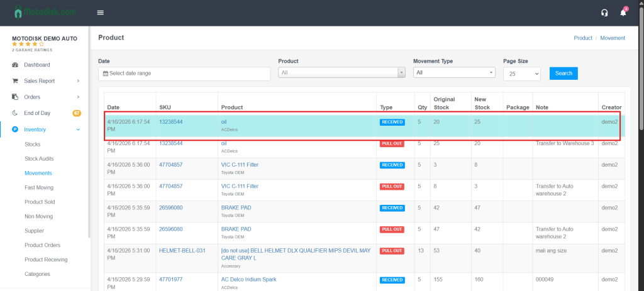Open the Movement Type dropdown
Viewport: 644px width, 291px height.
(x=453, y=73)
